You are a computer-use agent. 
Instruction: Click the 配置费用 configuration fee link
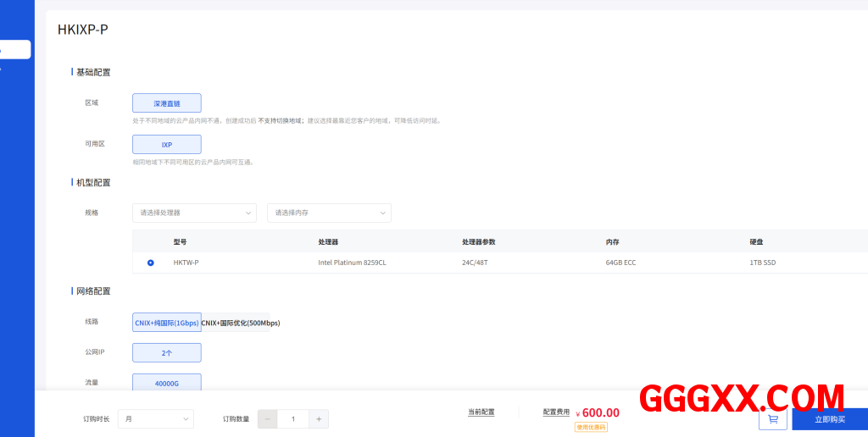point(556,412)
